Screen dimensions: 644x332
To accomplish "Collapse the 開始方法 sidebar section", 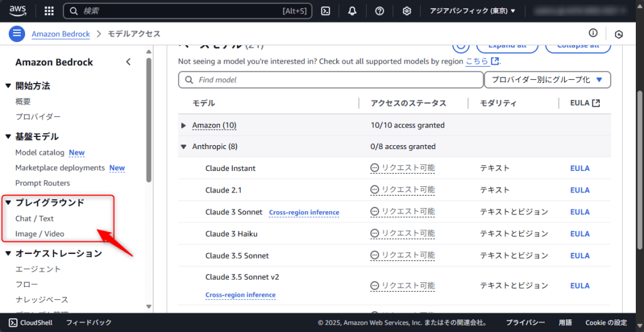I will (8, 86).
